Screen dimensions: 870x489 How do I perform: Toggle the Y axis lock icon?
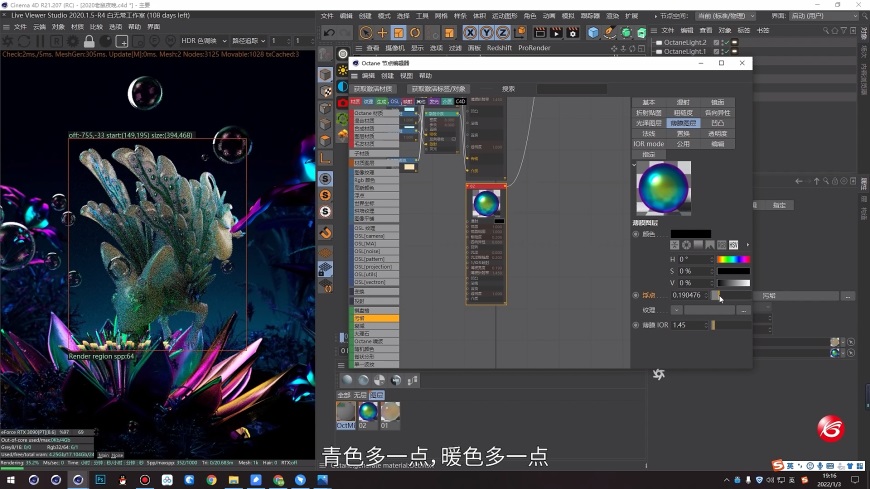pos(488,33)
